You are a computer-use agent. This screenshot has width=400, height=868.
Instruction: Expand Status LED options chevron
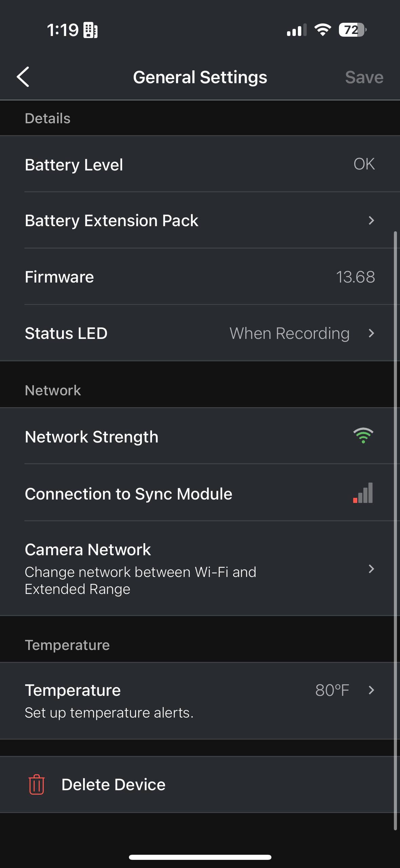[x=371, y=333]
